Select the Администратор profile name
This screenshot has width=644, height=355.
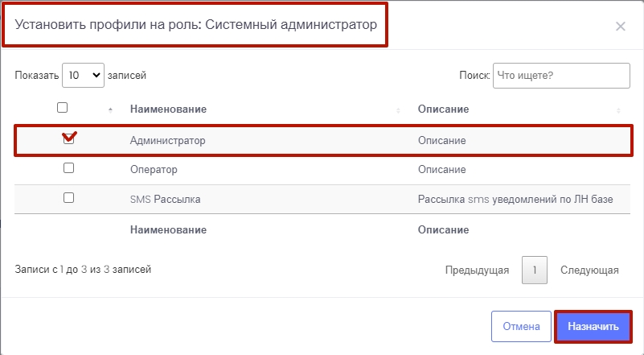coord(167,141)
